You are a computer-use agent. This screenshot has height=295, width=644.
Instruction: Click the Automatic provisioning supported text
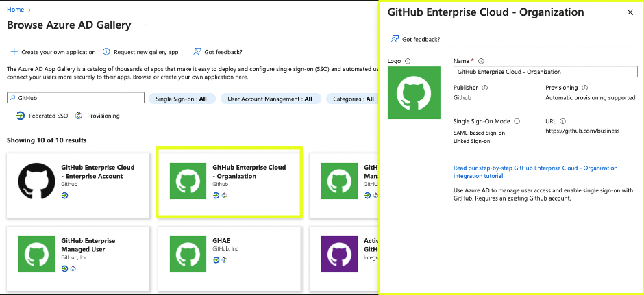[x=590, y=98]
